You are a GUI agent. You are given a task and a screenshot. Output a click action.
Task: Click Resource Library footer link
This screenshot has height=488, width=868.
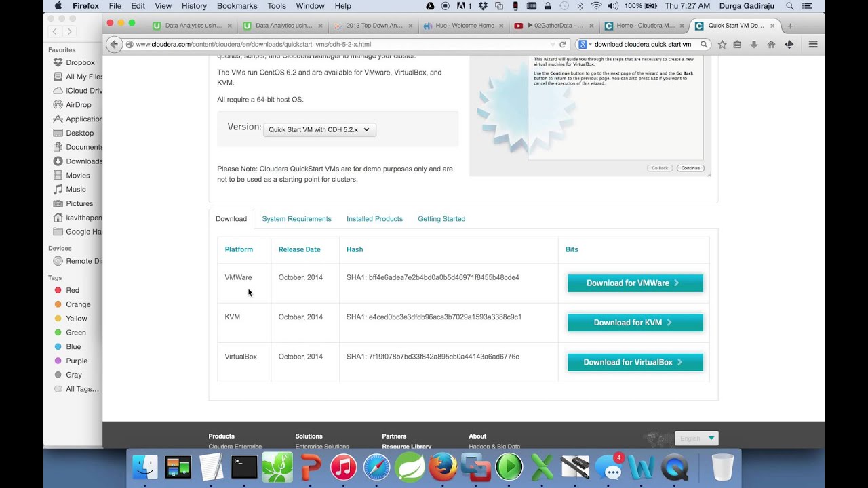(x=406, y=446)
